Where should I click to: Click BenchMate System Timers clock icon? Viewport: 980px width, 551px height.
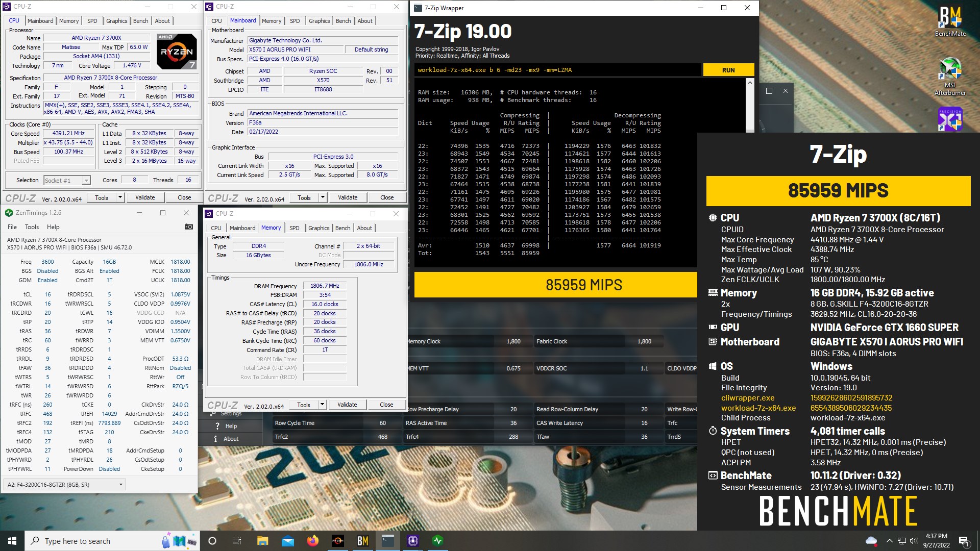[713, 431]
